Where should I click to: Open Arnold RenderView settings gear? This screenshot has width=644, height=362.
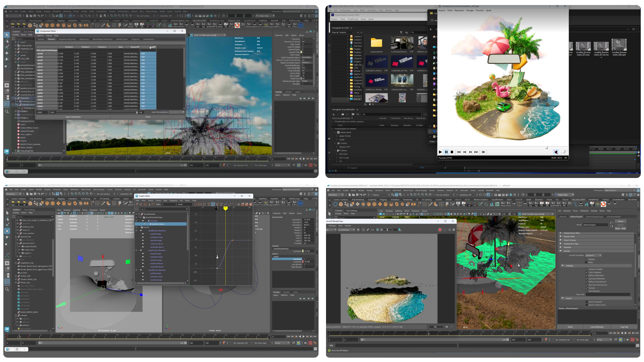(x=454, y=230)
